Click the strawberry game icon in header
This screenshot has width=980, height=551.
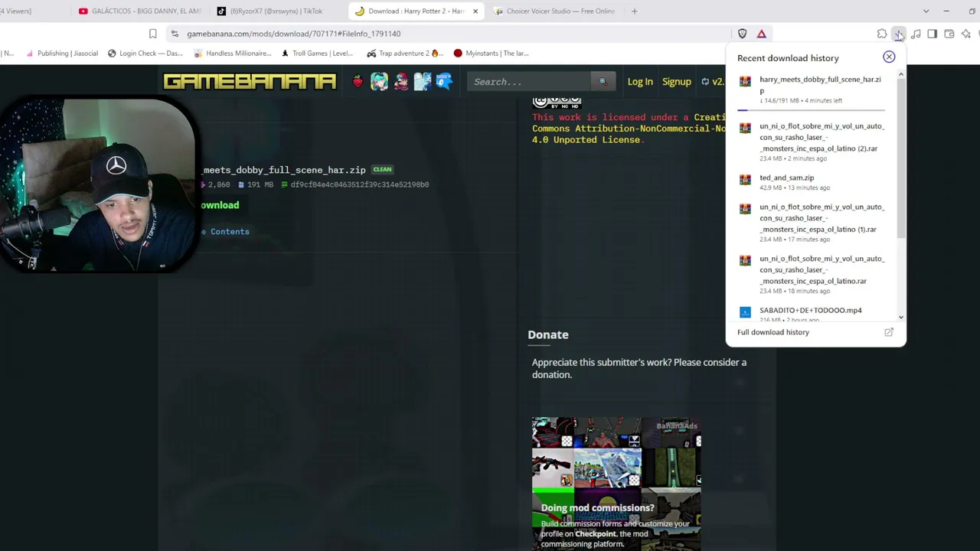358,81
